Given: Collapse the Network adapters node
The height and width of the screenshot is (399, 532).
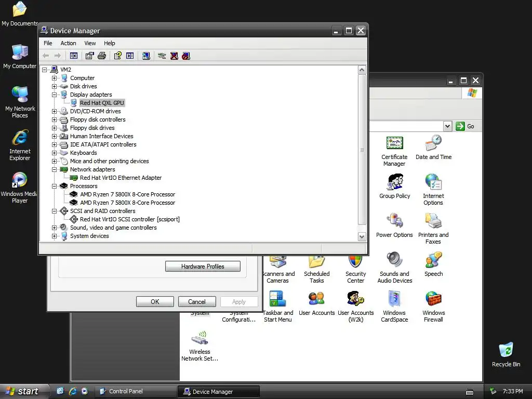Looking at the screenshot, I should pyautogui.click(x=54, y=169).
